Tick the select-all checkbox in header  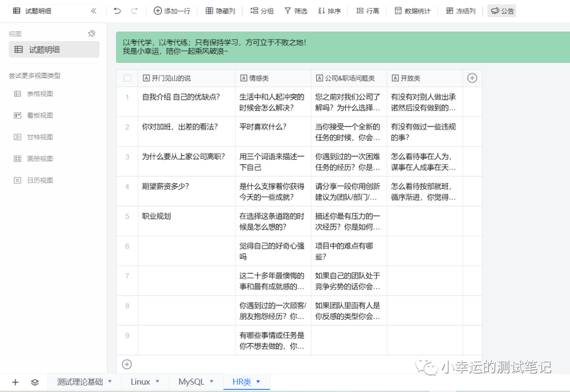coord(127,78)
